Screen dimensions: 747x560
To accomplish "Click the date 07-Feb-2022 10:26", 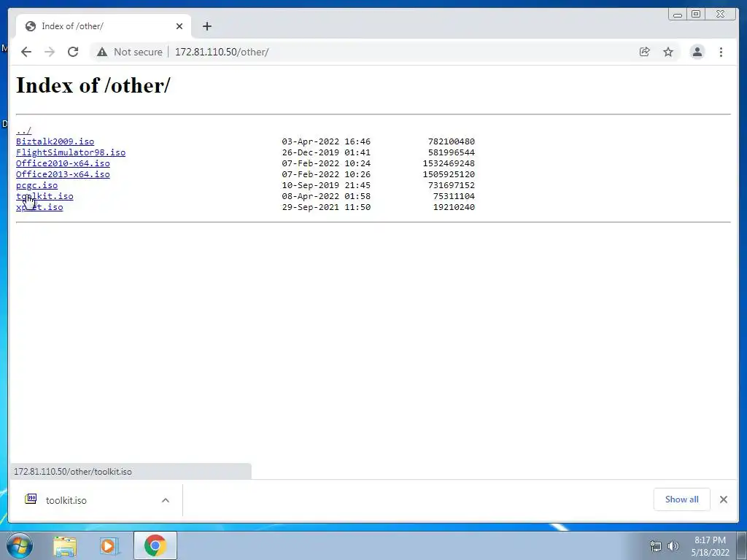I will point(326,174).
